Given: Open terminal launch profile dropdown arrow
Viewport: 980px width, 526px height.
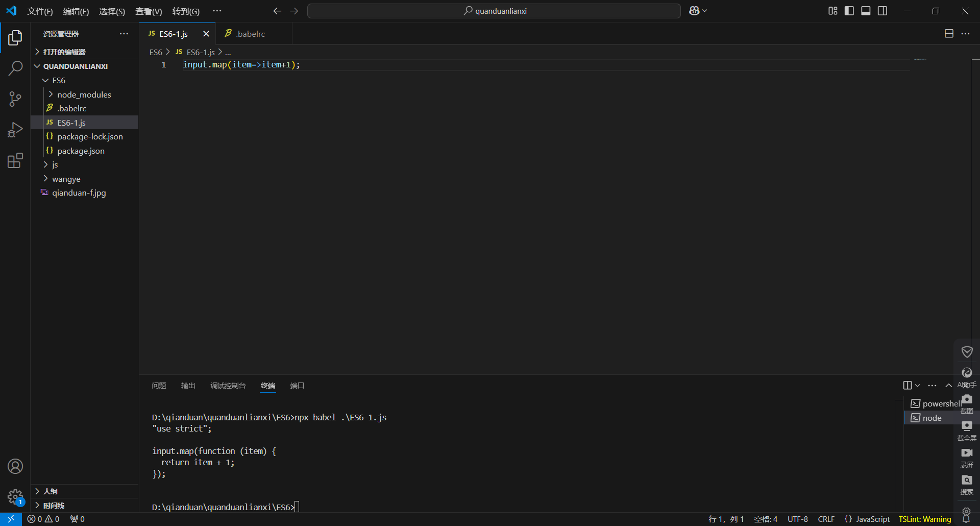Looking at the screenshot, I should point(917,386).
